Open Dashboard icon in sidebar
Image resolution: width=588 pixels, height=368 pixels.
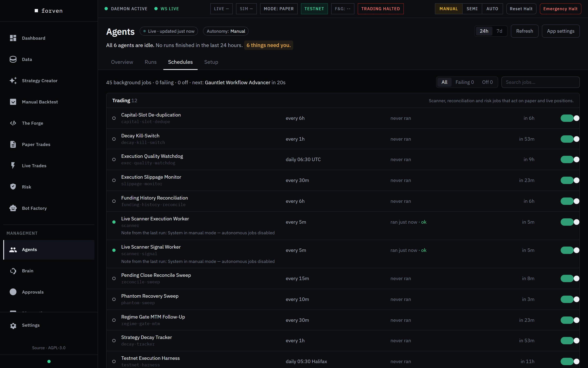pyautogui.click(x=13, y=38)
